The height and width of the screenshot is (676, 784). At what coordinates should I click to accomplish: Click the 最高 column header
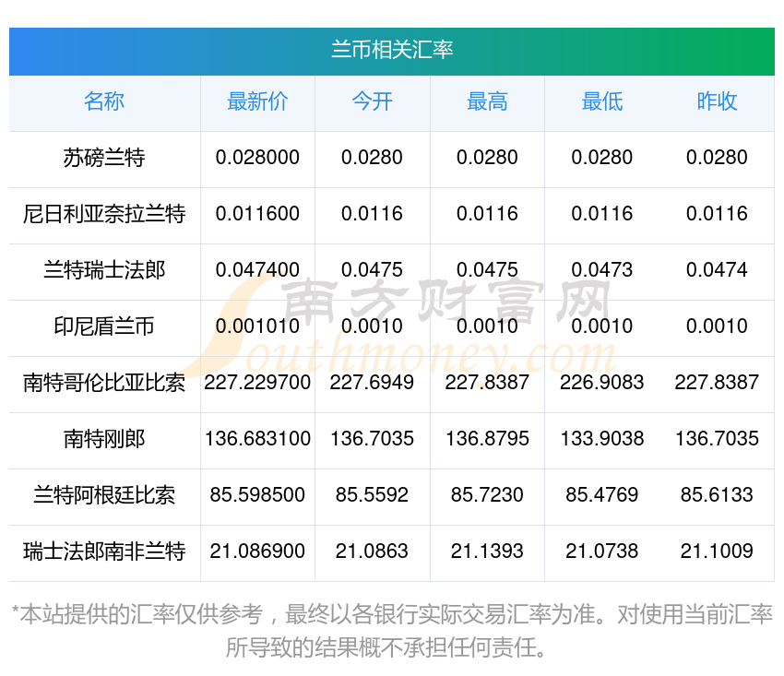[x=487, y=102]
